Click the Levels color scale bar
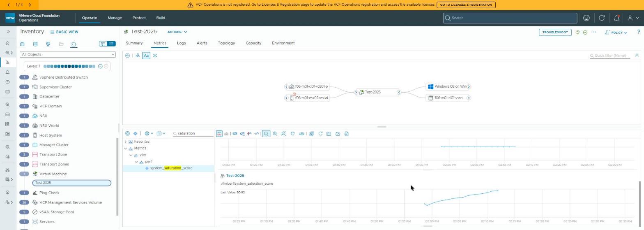This screenshot has width=644, height=230. point(69,66)
